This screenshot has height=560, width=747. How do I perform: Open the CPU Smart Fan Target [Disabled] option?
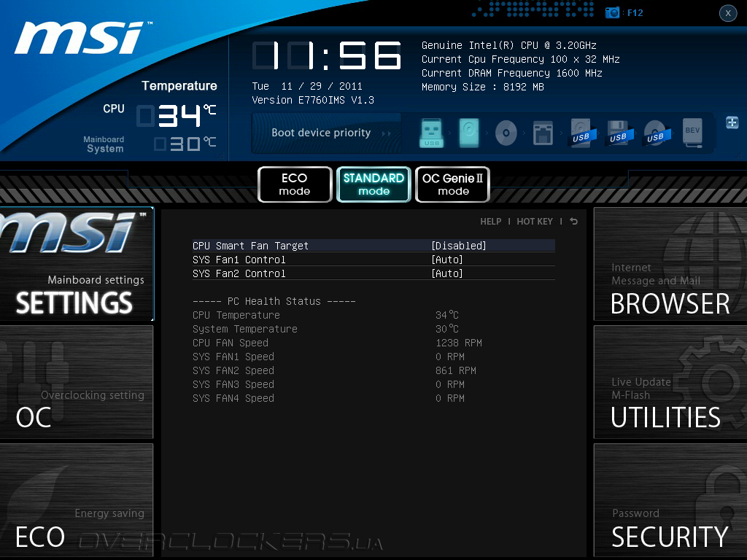(373, 246)
